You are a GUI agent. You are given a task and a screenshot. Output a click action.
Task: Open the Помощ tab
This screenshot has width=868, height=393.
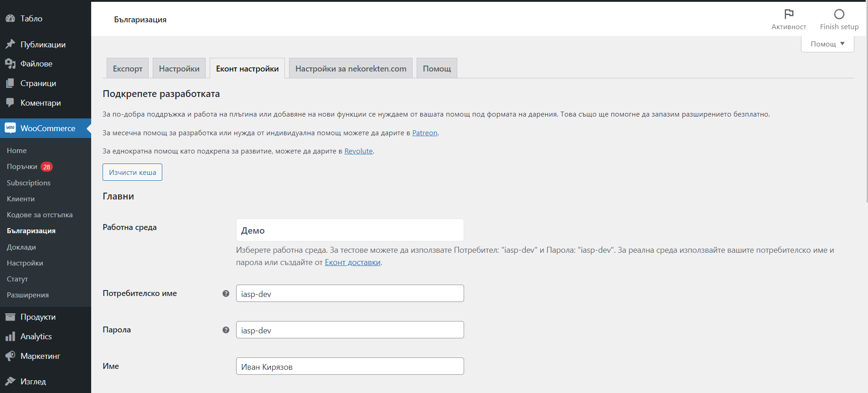(437, 68)
